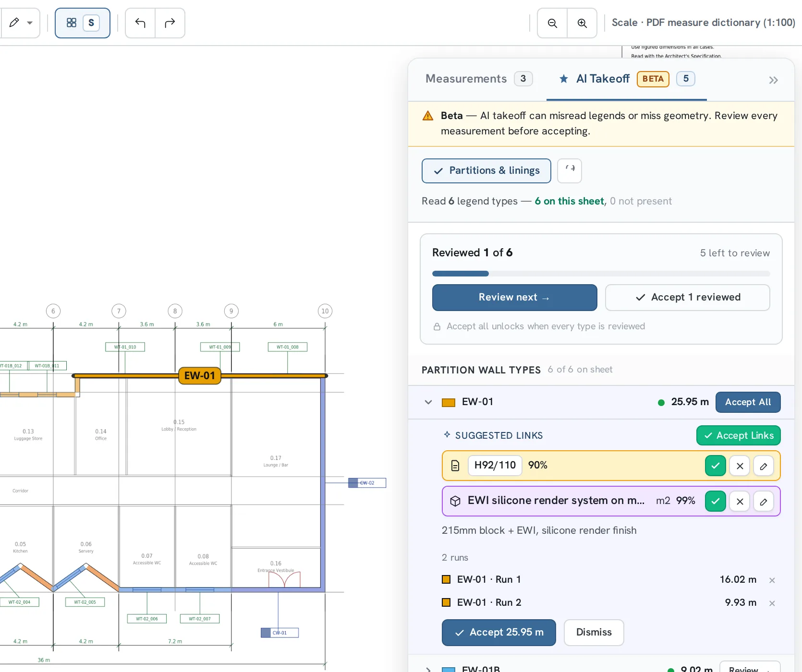Accept the EWI silicone render link

tap(716, 501)
